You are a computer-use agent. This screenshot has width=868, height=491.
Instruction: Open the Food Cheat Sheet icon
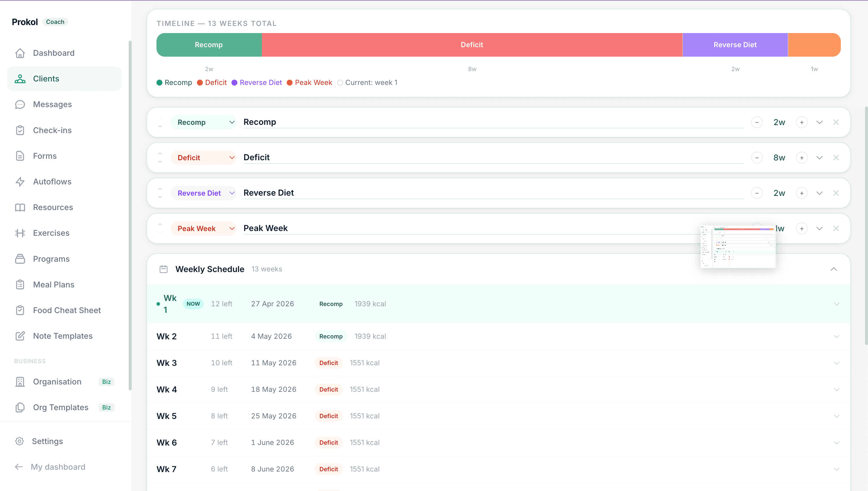(20, 310)
